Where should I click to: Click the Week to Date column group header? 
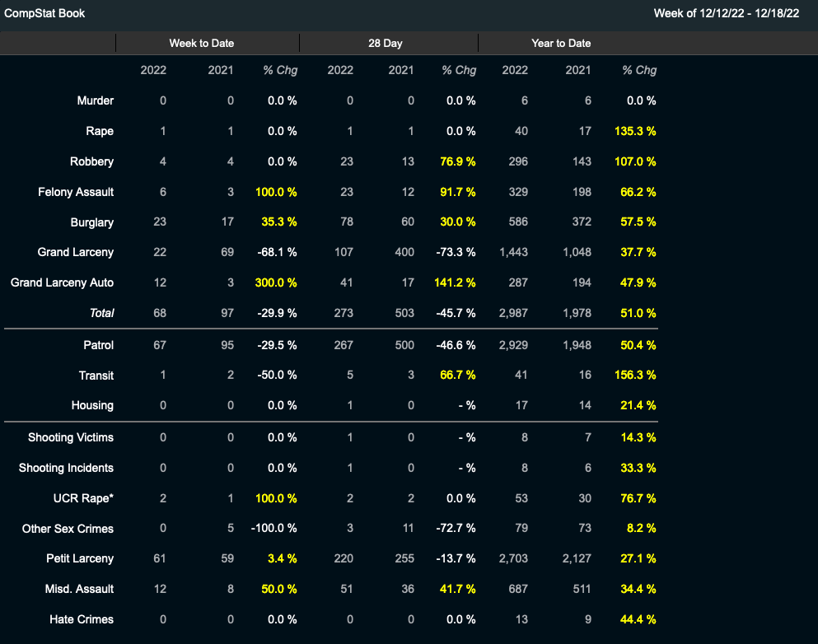tap(201, 43)
